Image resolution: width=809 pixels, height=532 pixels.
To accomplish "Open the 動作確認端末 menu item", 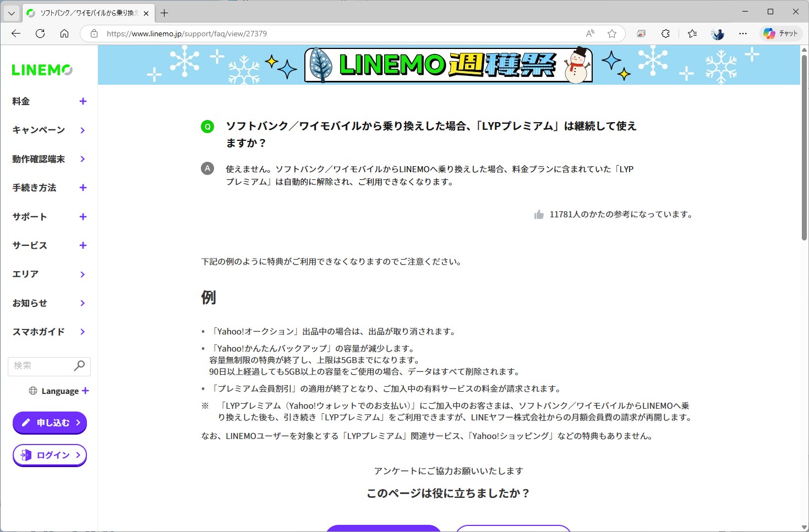I will click(49, 159).
